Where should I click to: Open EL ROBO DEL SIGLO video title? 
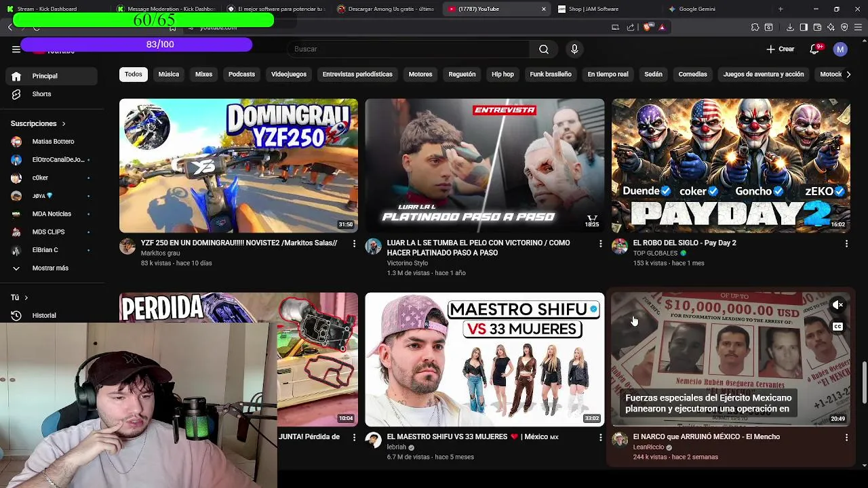pos(684,243)
